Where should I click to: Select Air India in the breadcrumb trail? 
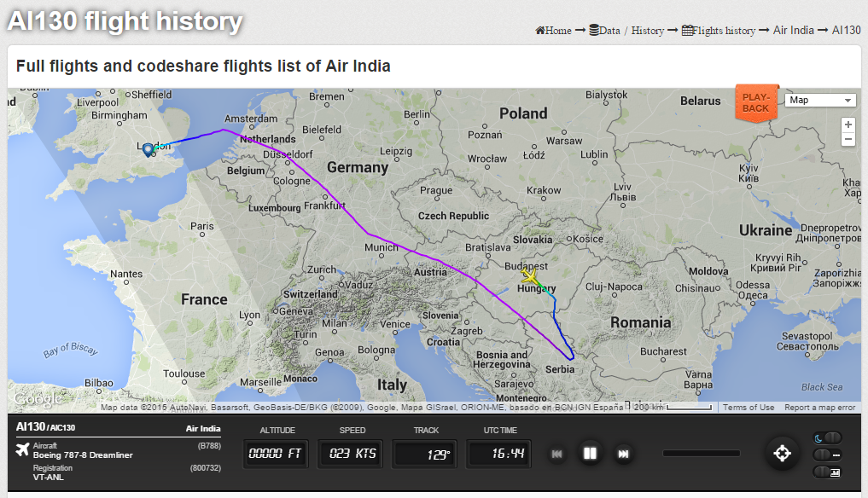click(795, 30)
